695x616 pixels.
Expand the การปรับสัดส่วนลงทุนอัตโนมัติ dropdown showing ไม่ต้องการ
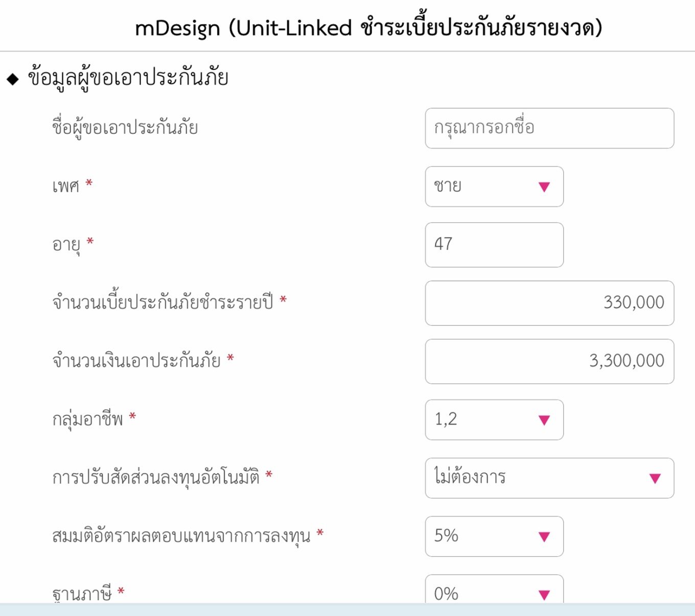pos(549,478)
